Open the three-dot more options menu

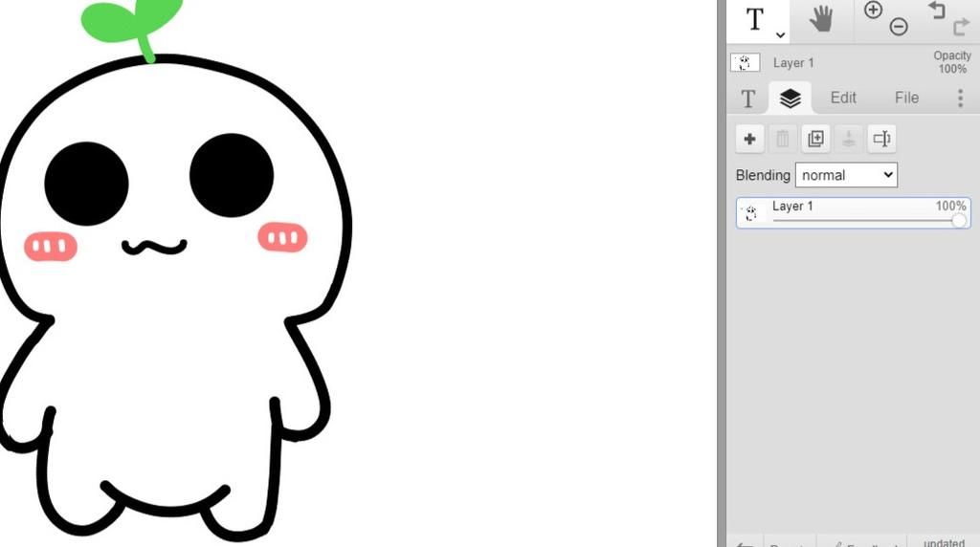(961, 98)
